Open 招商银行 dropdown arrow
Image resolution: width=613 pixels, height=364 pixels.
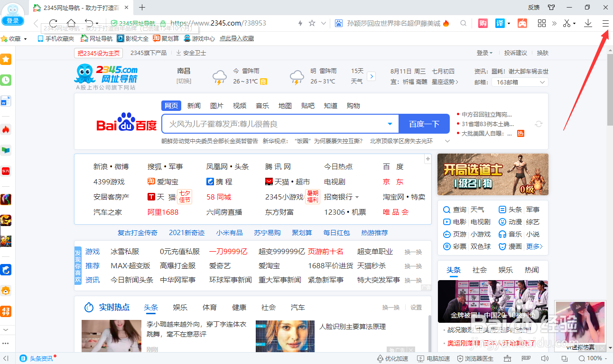click(x=358, y=196)
